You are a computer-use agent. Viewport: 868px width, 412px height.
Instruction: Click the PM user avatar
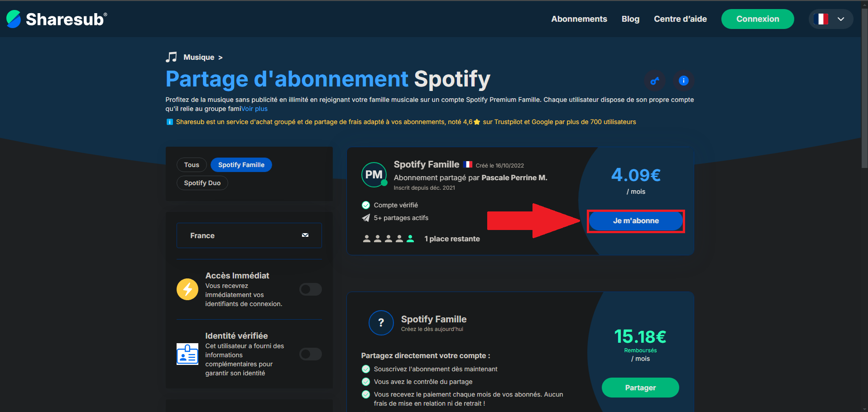(374, 175)
